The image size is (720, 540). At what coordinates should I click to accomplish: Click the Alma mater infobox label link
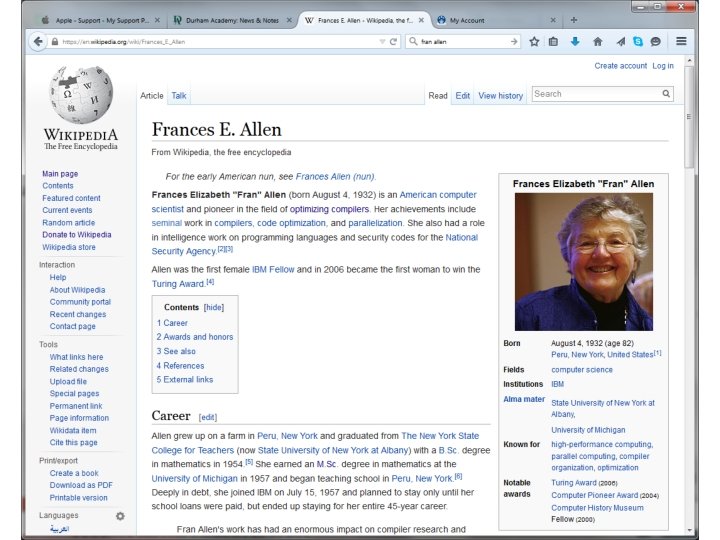524,399
